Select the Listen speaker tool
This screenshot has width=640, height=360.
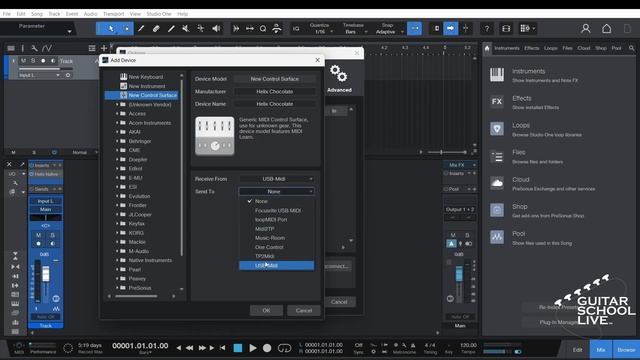[x=216, y=29]
